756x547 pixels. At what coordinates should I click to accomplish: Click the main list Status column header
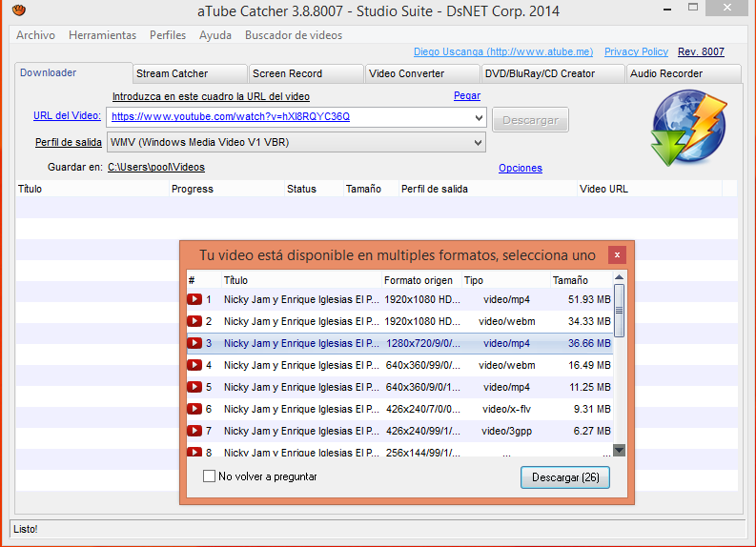coord(314,189)
